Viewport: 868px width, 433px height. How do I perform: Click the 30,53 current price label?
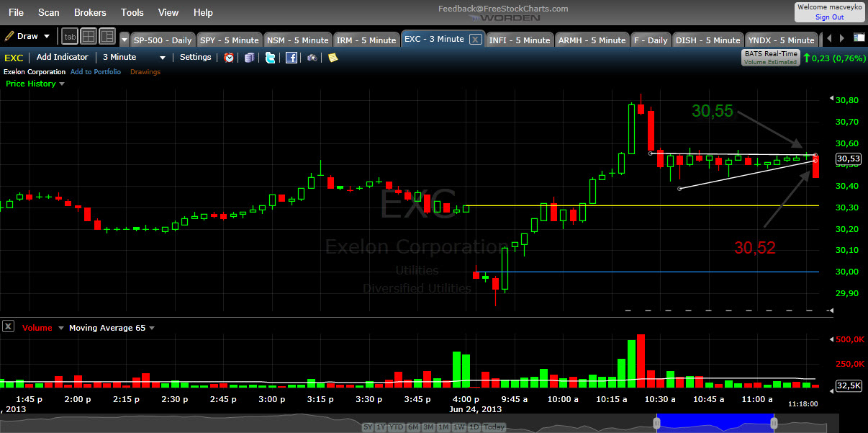coord(847,159)
